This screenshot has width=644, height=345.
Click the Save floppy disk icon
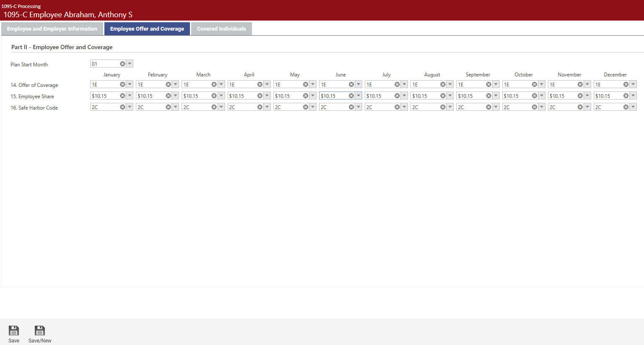click(x=14, y=330)
